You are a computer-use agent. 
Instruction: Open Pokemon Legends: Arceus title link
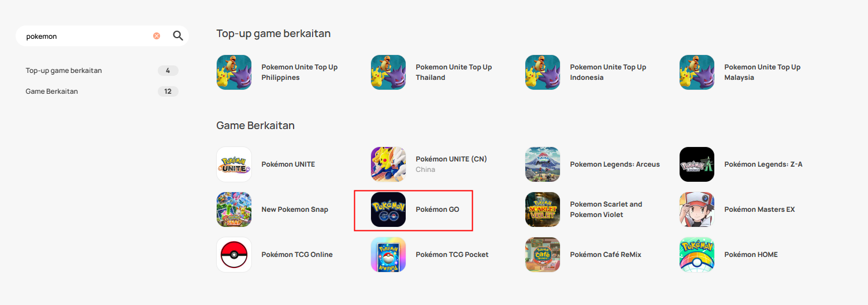615,164
